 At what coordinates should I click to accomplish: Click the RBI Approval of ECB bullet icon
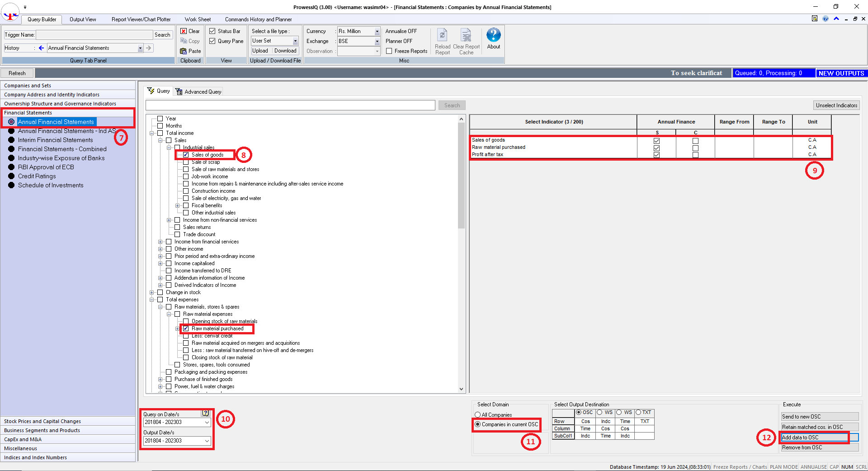click(11, 167)
